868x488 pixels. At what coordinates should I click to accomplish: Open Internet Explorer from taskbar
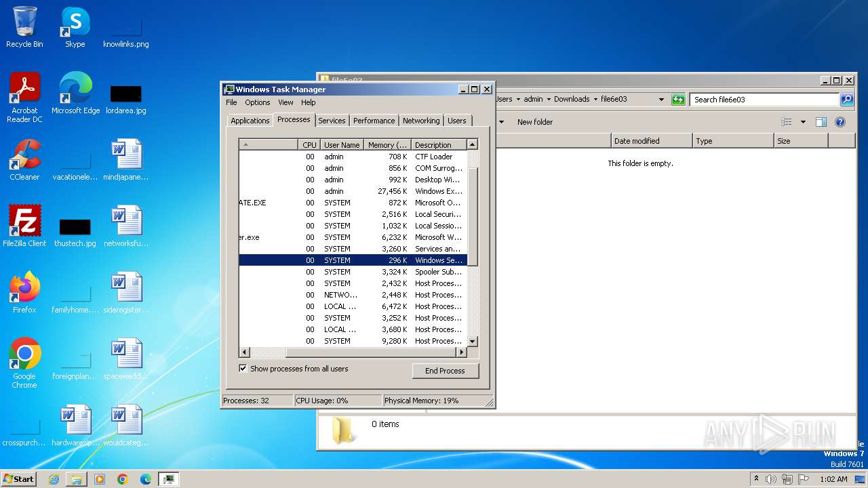[x=54, y=479]
